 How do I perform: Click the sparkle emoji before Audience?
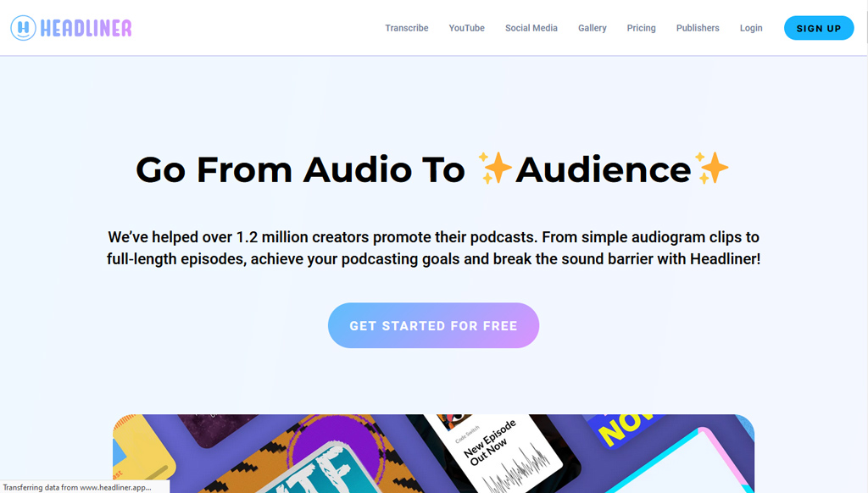[495, 168]
